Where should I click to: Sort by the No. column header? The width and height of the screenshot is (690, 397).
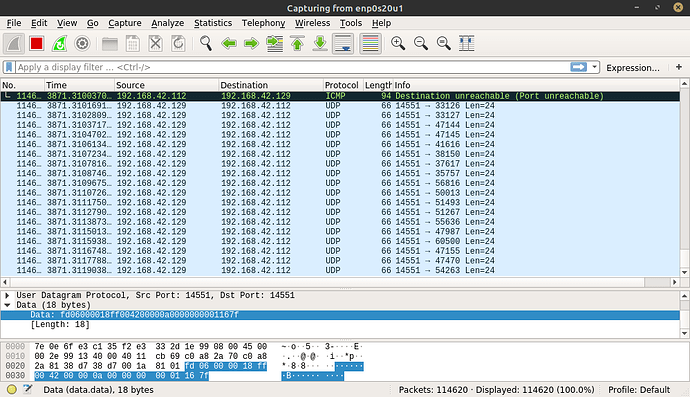click(x=22, y=85)
